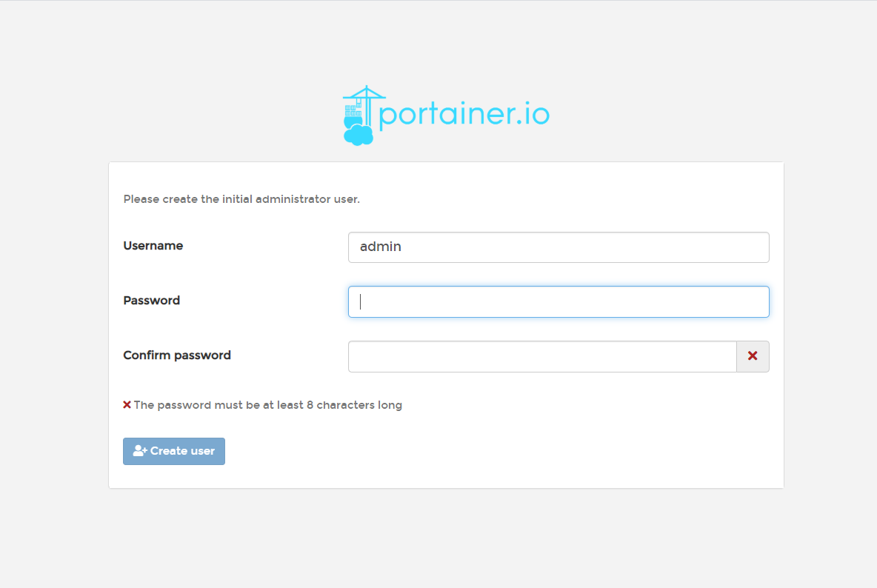Click text "Please create the initial administrator user."

tap(241, 199)
